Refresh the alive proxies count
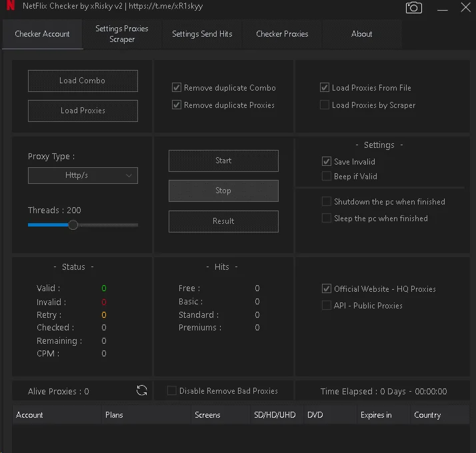 pyautogui.click(x=142, y=390)
